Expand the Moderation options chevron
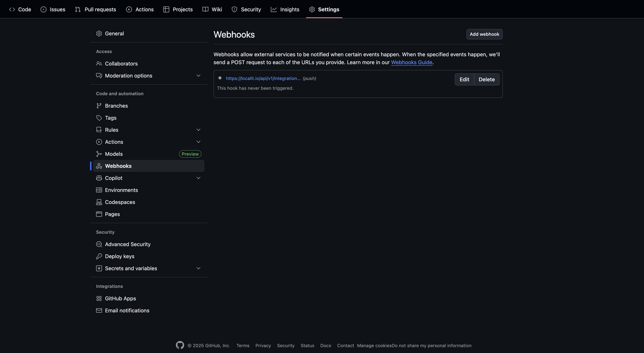Screen dimensions: 644x353 pyautogui.click(x=198, y=76)
